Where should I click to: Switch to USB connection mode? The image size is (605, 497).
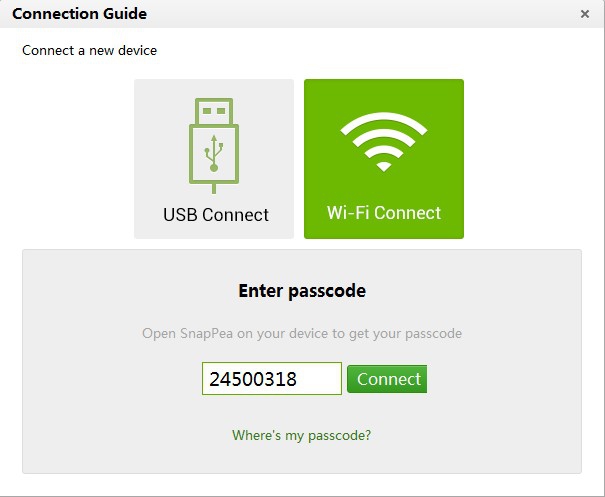(214, 159)
